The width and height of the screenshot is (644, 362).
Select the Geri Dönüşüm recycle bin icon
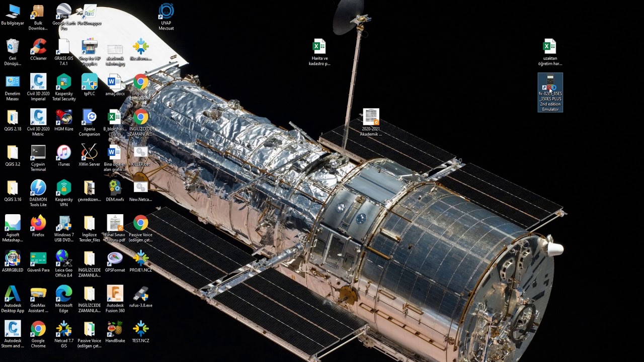[13, 52]
